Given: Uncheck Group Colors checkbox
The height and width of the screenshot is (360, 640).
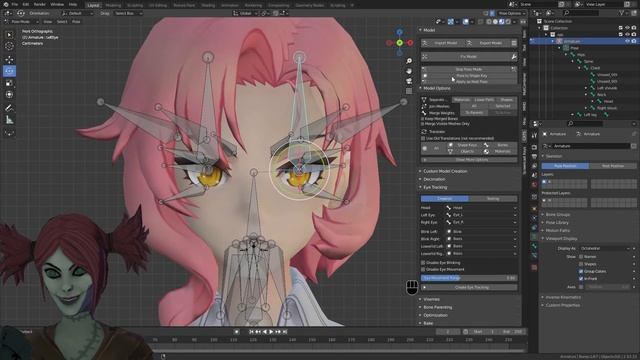Looking at the screenshot, I should pos(581,271).
